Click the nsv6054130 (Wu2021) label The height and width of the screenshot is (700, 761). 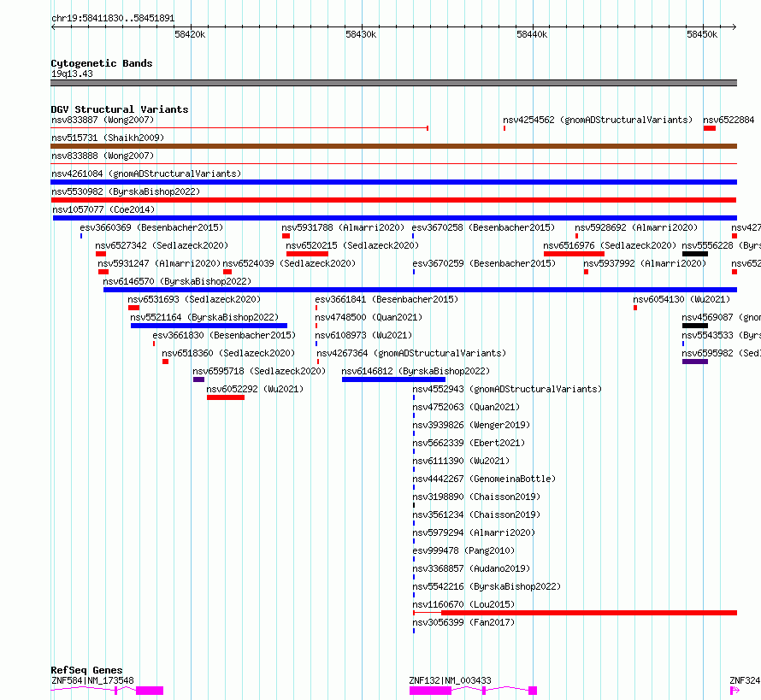[681, 299]
